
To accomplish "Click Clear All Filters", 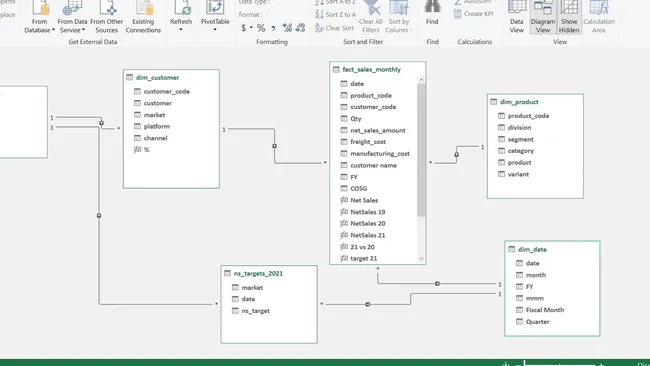I will click(371, 17).
